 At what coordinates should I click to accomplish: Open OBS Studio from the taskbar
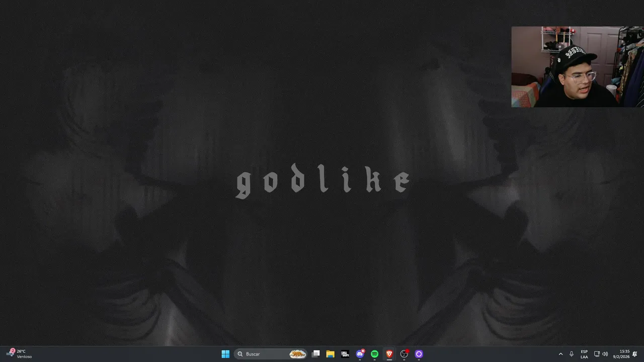(404, 354)
